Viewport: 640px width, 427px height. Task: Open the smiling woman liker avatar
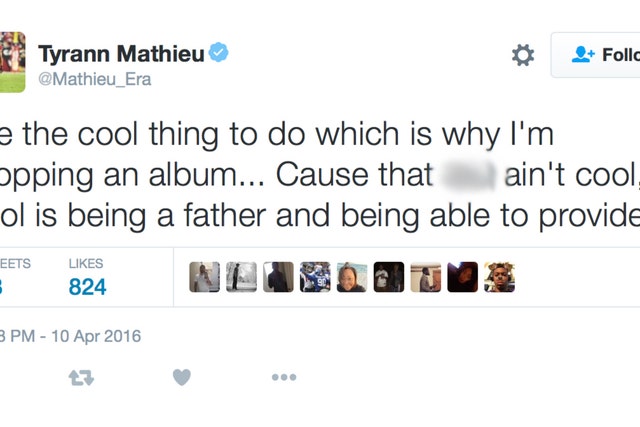coord(352,277)
